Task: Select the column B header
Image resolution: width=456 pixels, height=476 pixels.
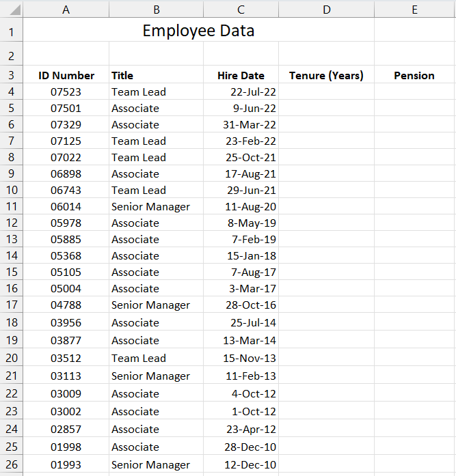Action: [x=156, y=10]
